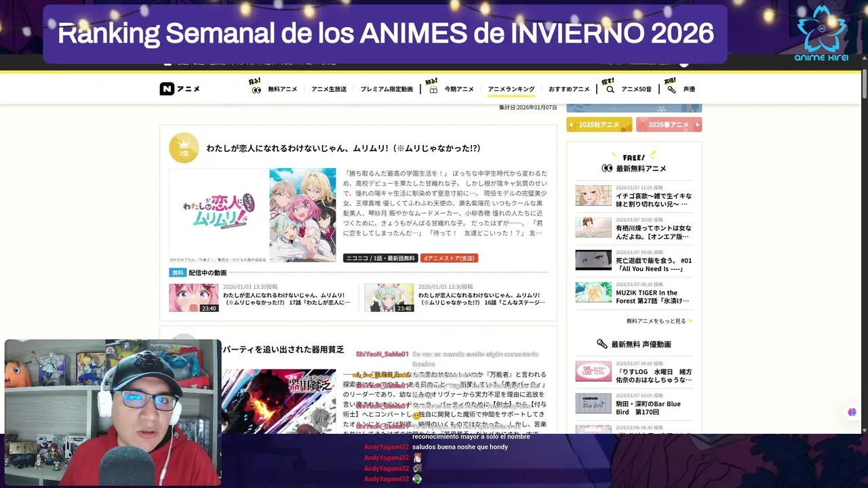The image size is (868, 488).
Task: Go to next season 2026春アニメ
Action: click(x=669, y=125)
